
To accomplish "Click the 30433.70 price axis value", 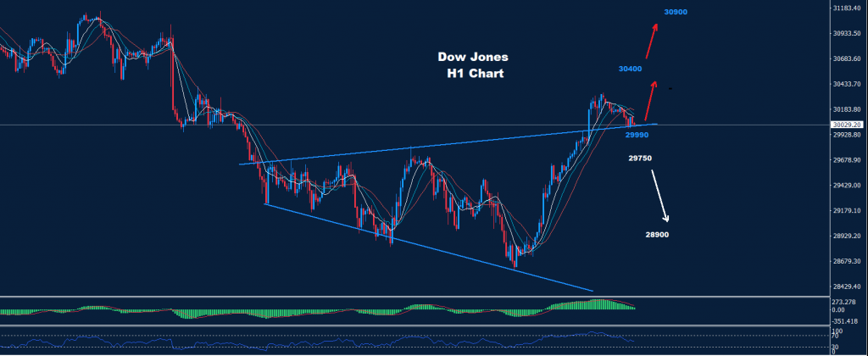I will [847, 84].
